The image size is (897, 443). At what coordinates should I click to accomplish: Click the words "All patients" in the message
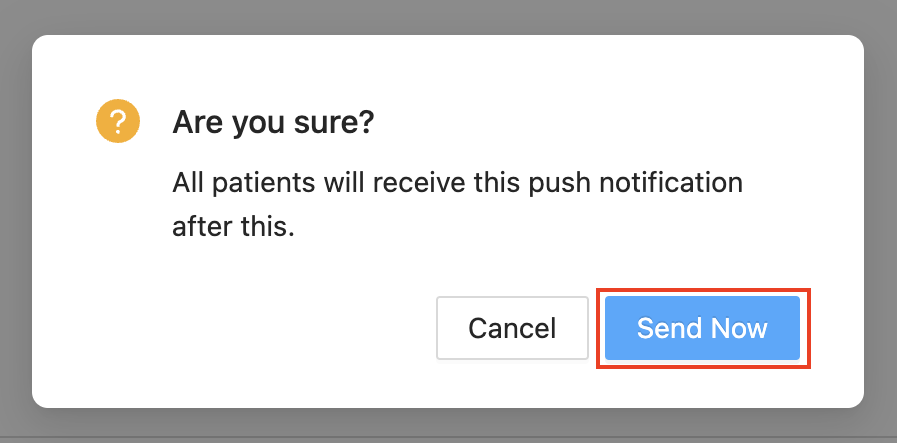(x=226, y=185)
